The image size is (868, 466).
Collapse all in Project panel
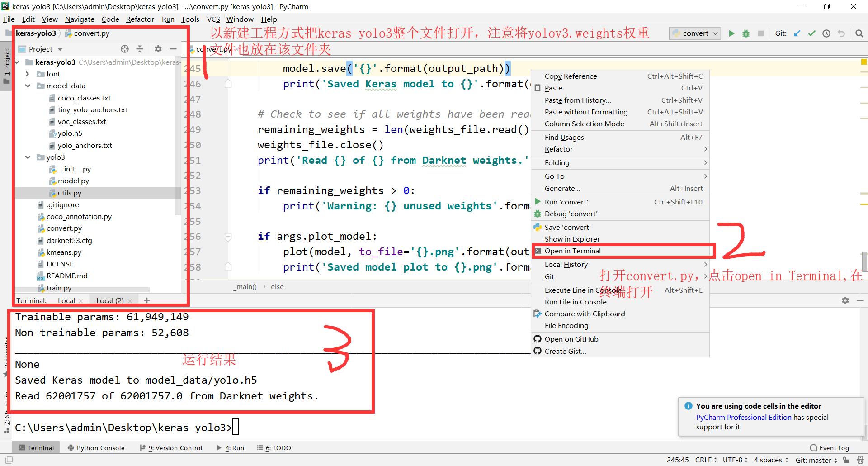tap(140, 49)
